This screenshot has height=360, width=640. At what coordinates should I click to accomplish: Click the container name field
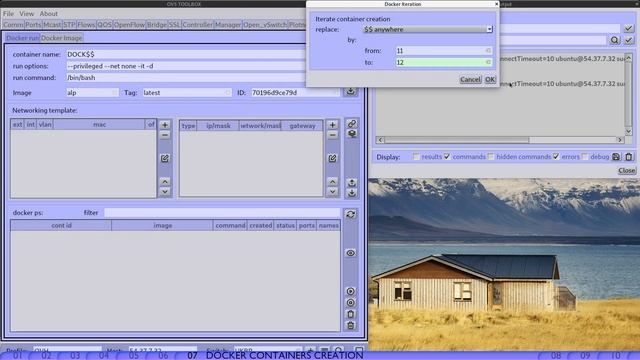point(186,54)
